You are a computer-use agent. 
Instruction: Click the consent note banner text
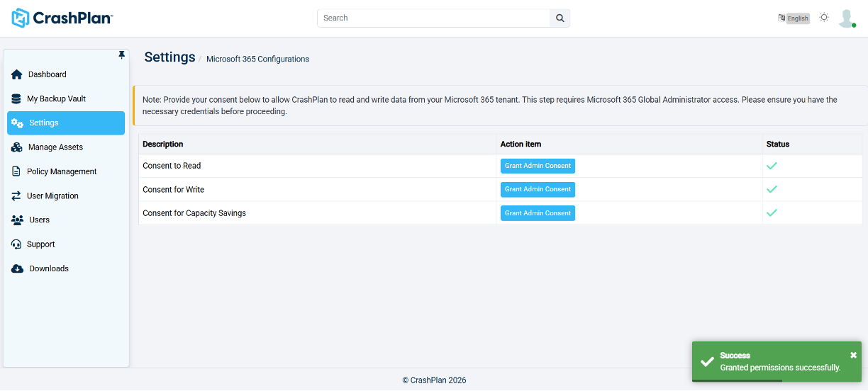pos(490,106)
